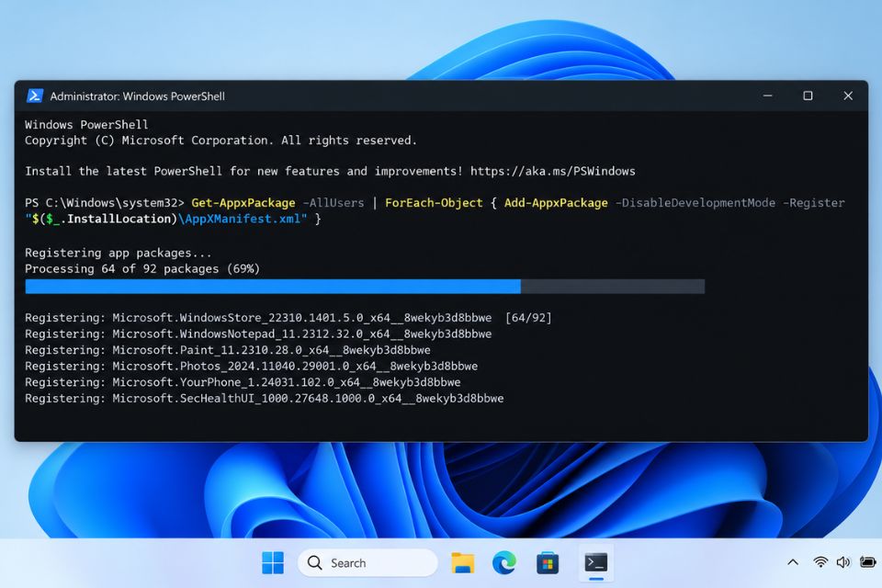Click the Microsoft.Paint registering line
Screen dimensions: 882x588
[228, 350]
